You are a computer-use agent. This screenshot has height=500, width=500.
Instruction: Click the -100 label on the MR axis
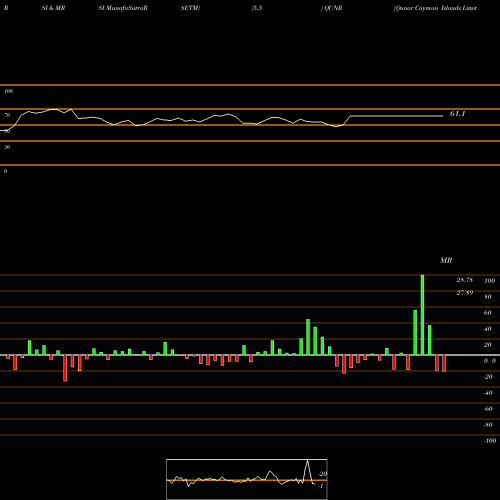[490, 441]
